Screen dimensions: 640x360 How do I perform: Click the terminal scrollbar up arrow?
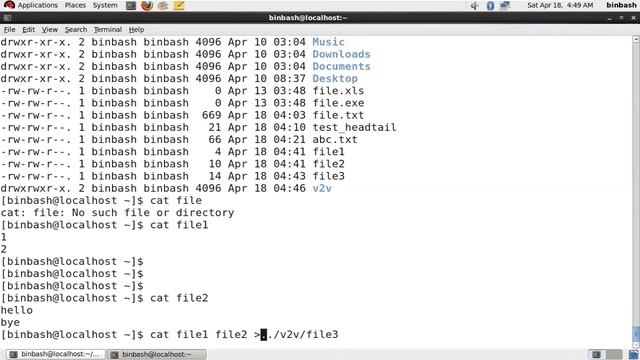click(x=636, y=39)
